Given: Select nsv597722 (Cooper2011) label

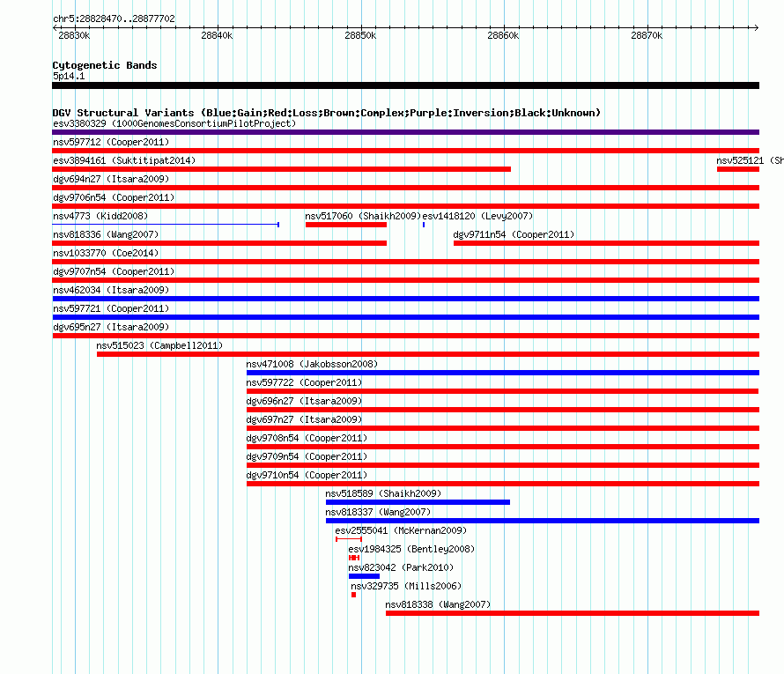Looking at the screenshot, I should point(304,382).
